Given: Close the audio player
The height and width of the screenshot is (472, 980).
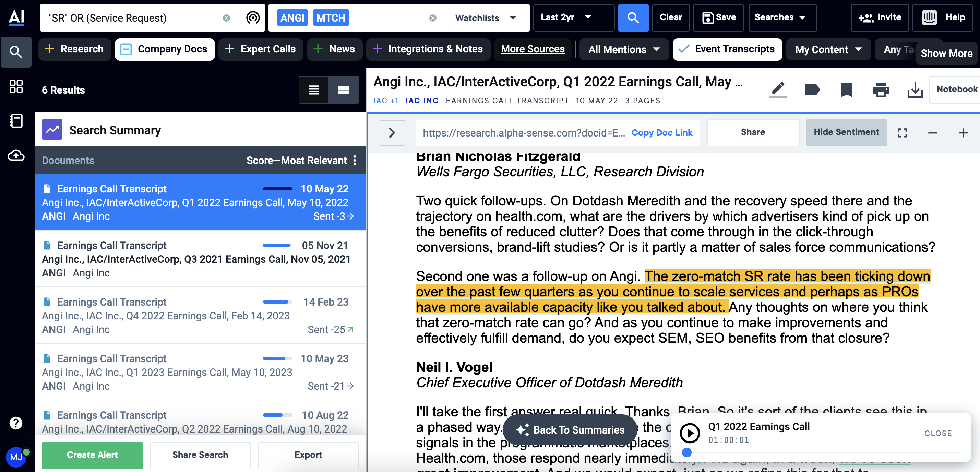Looking at the screenshot, I should (938, 433).
